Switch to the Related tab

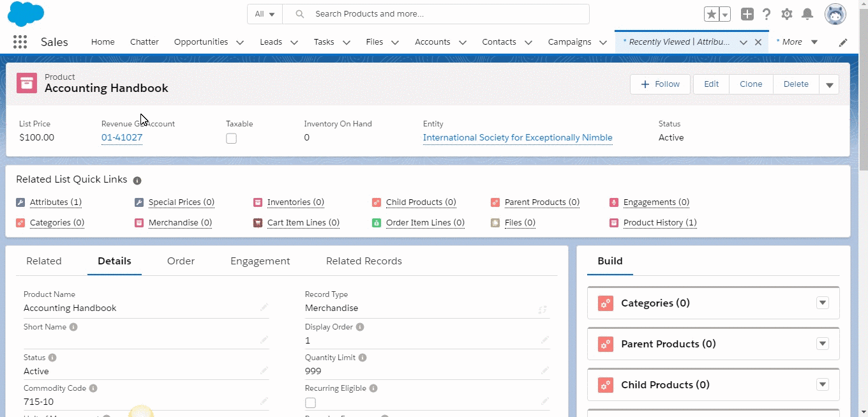(x=44, y=261)
